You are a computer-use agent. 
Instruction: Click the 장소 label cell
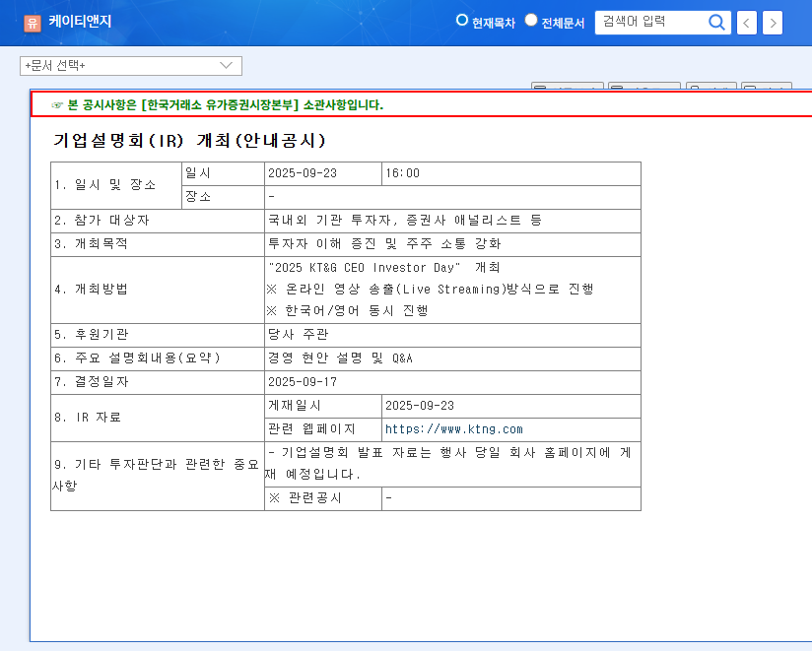coord(223,197)
